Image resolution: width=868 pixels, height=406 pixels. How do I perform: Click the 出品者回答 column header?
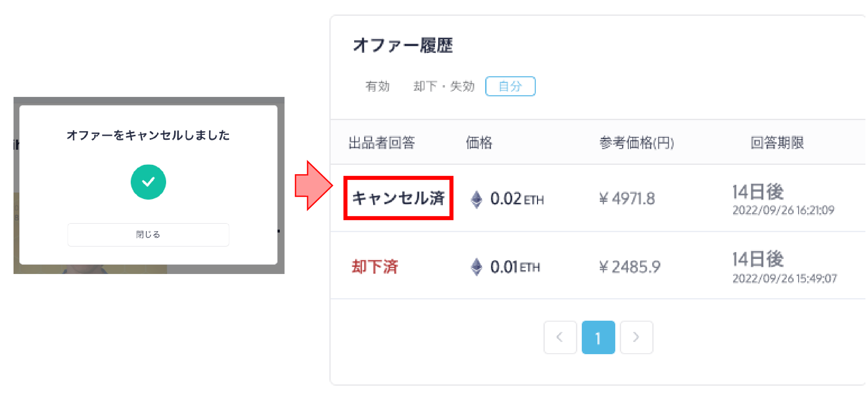(x=382, y=143)
